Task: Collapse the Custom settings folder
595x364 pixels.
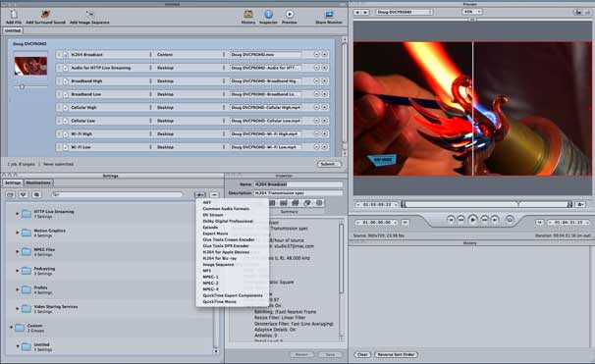Action: point(11,328)
